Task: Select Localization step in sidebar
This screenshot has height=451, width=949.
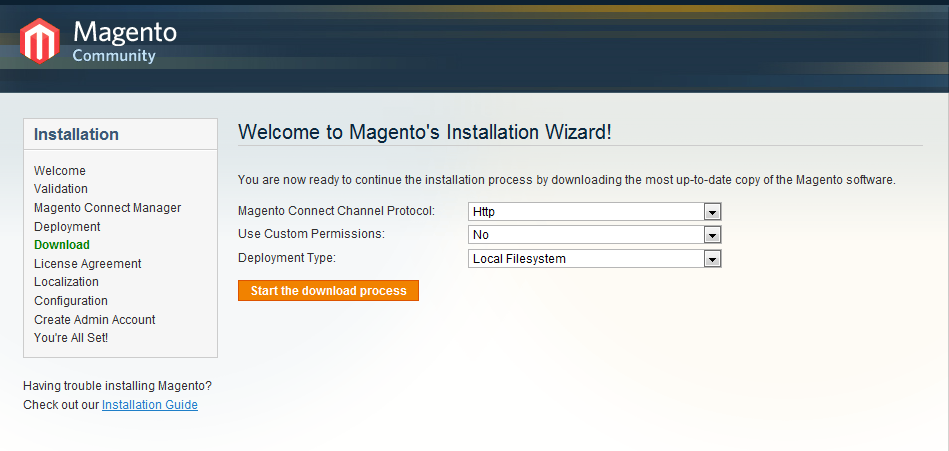Action: click(66, 281)
